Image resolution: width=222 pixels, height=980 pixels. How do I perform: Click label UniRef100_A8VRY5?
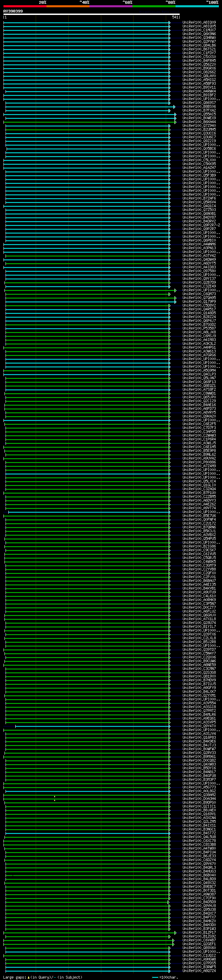point(199,412)
